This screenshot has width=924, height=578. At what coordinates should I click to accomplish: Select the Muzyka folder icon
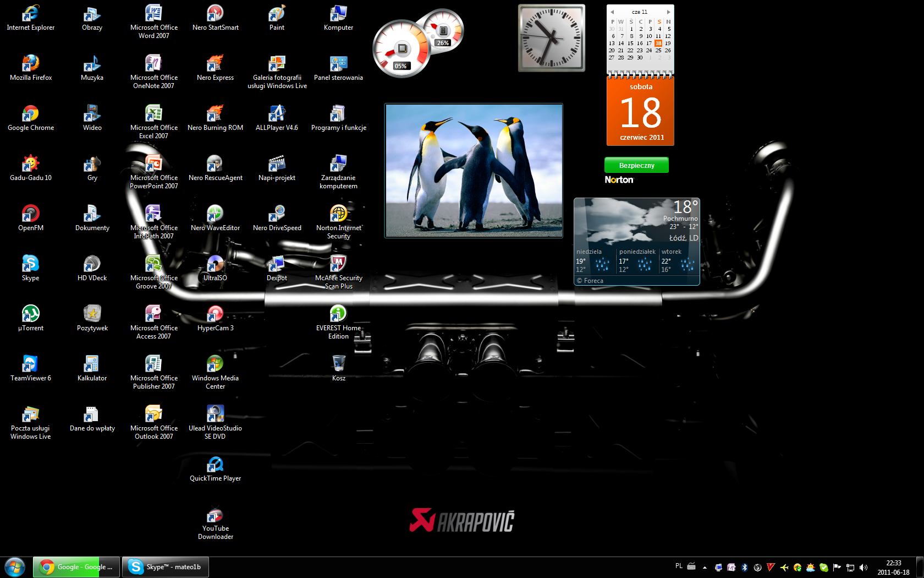coord(92,68)
